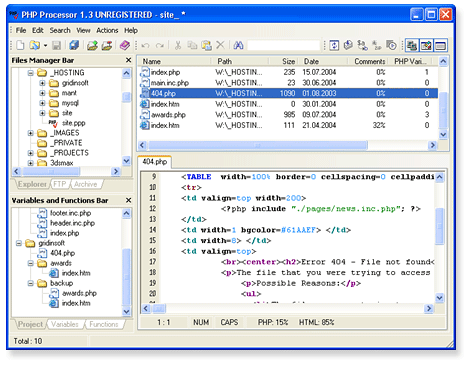Open the Edit menu
The image size is (469, 367).
pyautogui.click(x=38, y=30)
